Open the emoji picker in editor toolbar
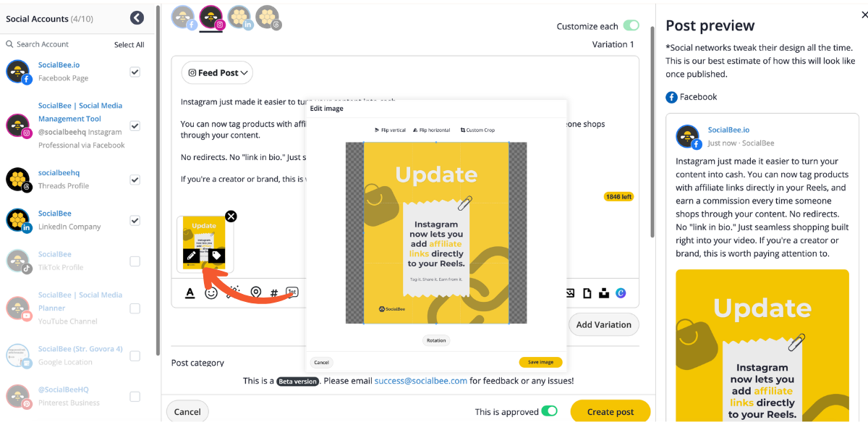This screenshot has height=425, width=868. click(211, 293)
